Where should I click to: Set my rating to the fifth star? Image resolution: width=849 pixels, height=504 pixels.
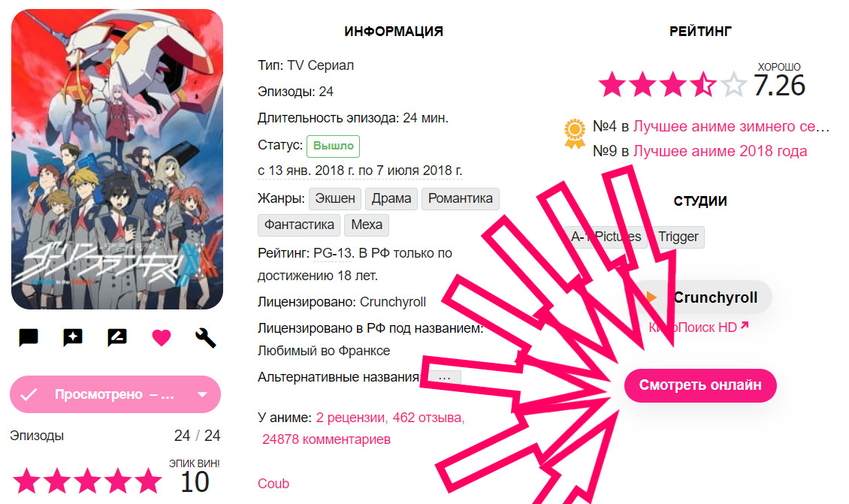pos(148,481)
